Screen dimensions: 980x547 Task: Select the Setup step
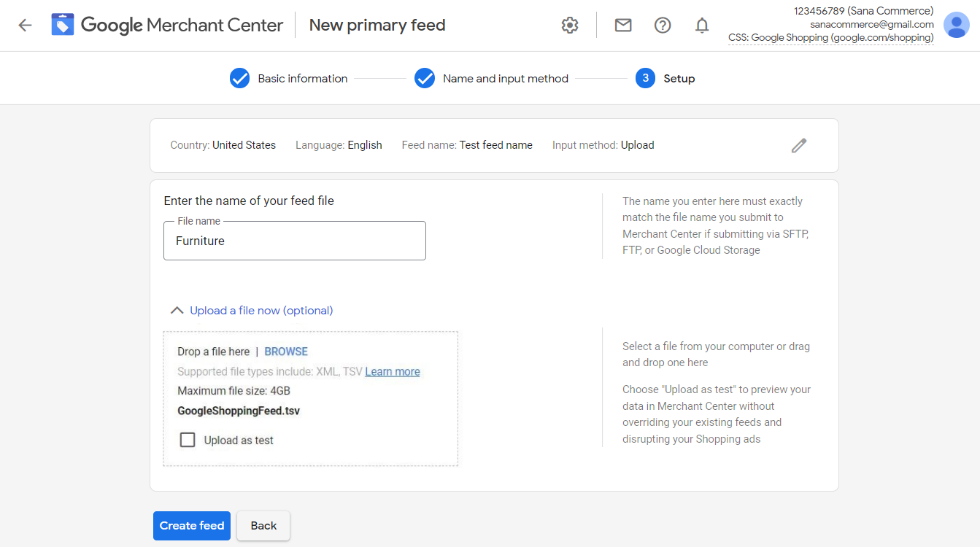pos(665,78)
